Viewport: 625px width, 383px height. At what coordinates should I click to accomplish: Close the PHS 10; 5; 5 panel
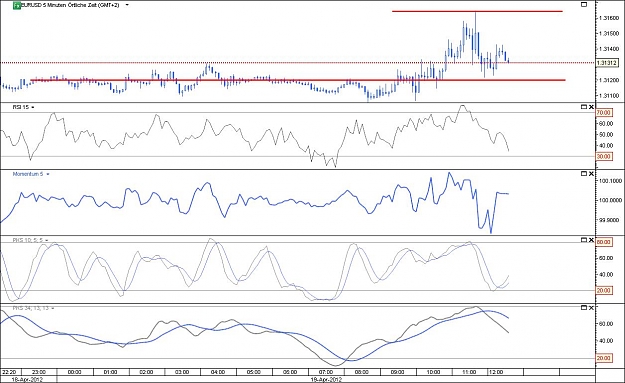(x=591, y=240)
